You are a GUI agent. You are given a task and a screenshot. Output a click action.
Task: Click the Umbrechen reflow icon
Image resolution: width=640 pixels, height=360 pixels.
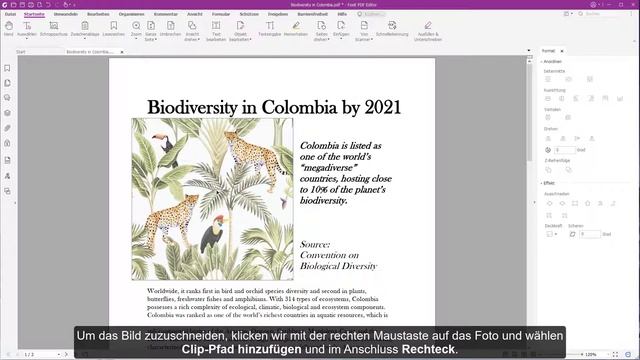tap(170, 29)
